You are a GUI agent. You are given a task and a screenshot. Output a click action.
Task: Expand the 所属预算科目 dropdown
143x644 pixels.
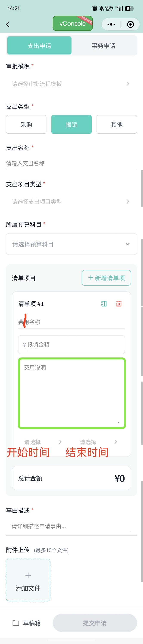(x=71, y=244)
